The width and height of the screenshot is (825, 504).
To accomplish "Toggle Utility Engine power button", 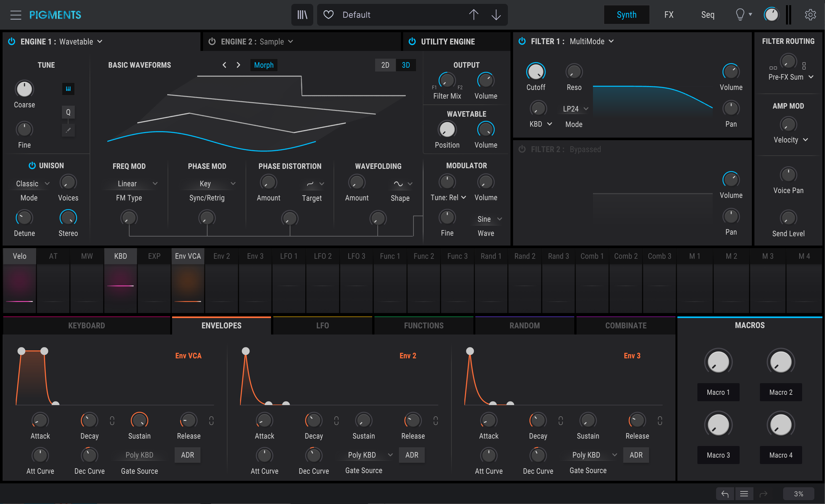I will [x=412, y=42].
